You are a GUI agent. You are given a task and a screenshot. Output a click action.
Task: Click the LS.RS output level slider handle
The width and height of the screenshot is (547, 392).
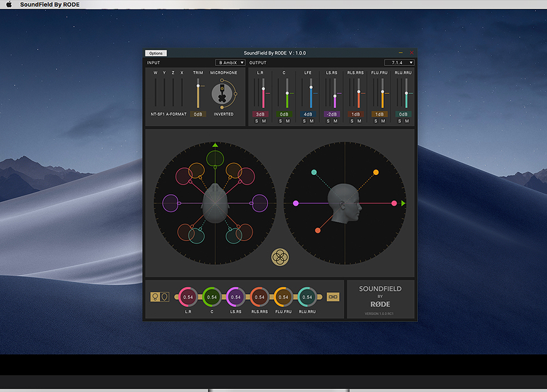point(335,96)
